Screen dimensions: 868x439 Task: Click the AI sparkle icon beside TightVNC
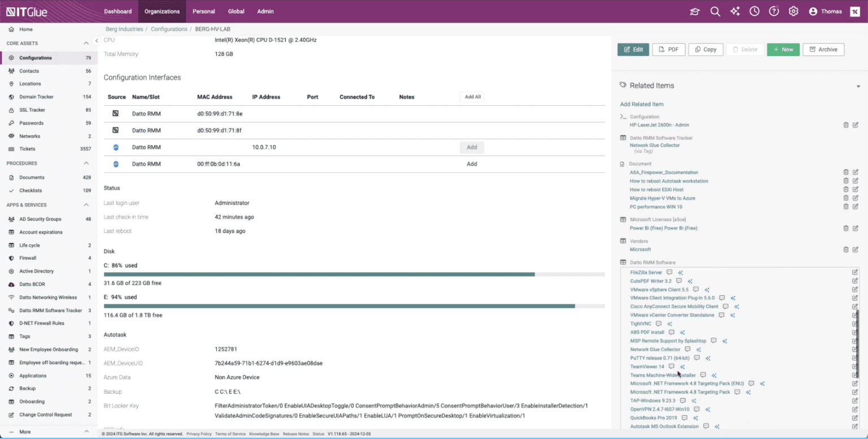click(x=670, y=324)
